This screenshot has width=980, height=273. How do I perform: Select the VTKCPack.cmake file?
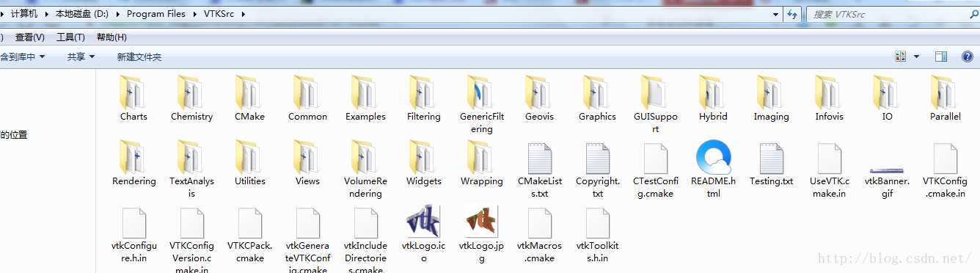coord(249,234)
